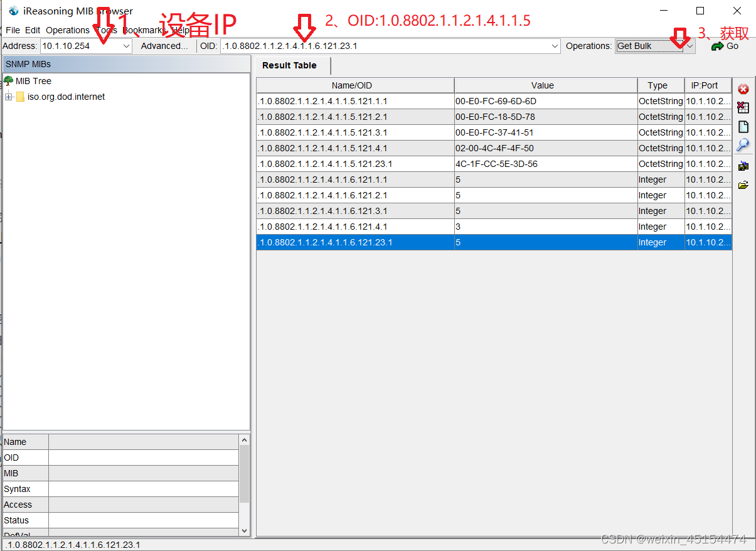Click the Advanced button

[164, 46]
